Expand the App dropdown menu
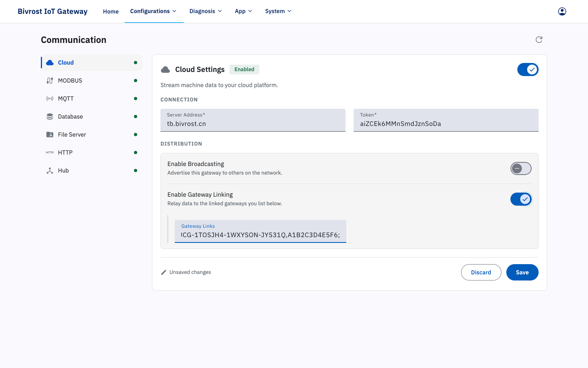 click(243, 11)
